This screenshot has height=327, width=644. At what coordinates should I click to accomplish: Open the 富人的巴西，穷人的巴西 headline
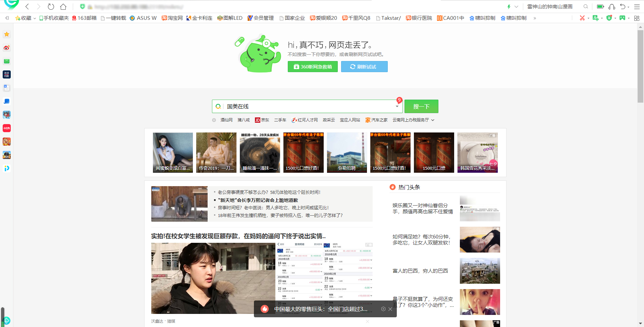point(420,271)
